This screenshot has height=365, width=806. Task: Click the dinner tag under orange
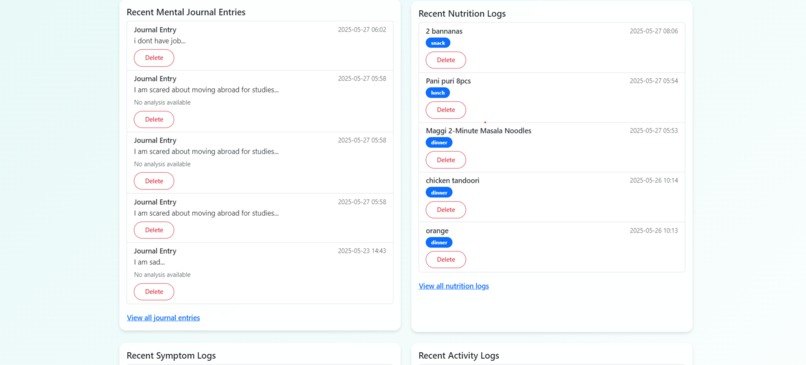439,243
